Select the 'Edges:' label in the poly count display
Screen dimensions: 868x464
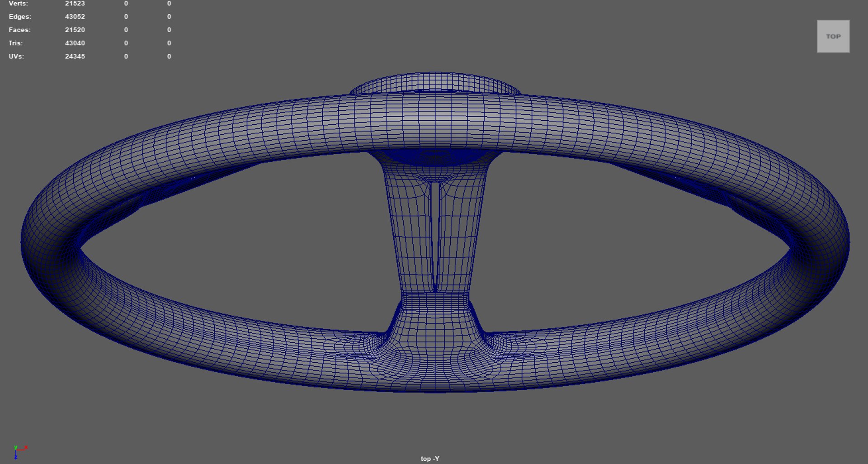tap(20, 16)
